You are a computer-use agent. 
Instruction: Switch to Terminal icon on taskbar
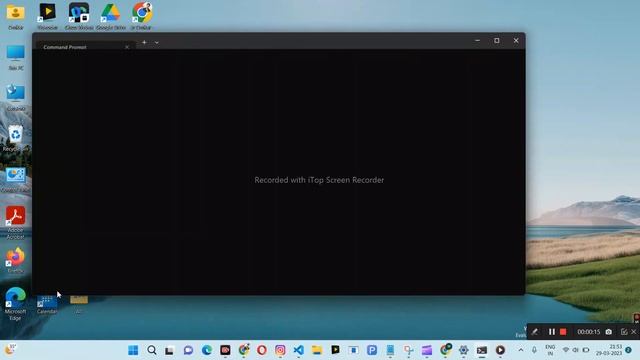tap(482, 350)
